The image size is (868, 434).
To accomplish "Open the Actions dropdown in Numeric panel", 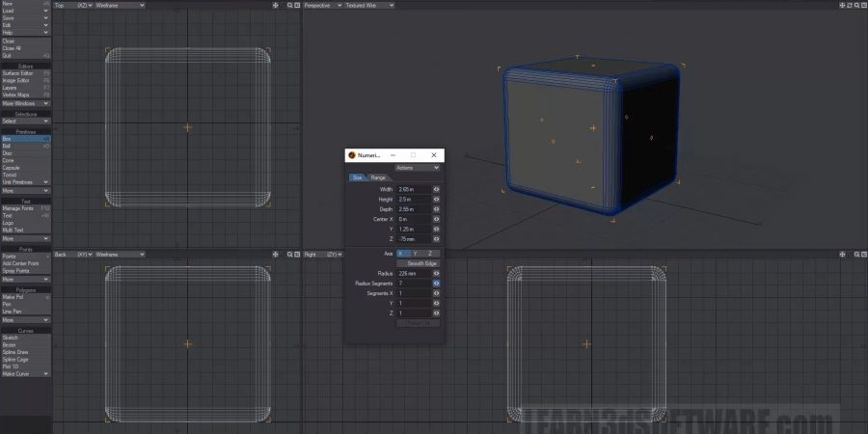I will pos(418,167).
